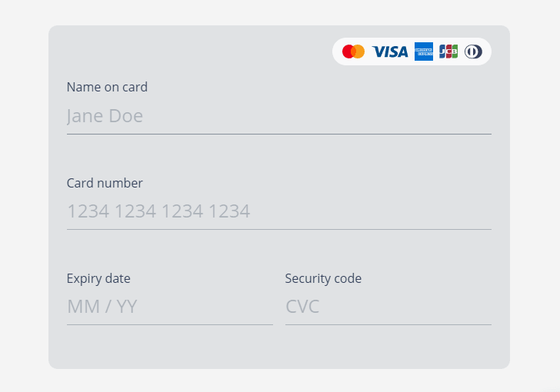This screenshot has width=560, height=392.
Task: Click the "Expiry date" label
Action: click(x=98, y=278)
